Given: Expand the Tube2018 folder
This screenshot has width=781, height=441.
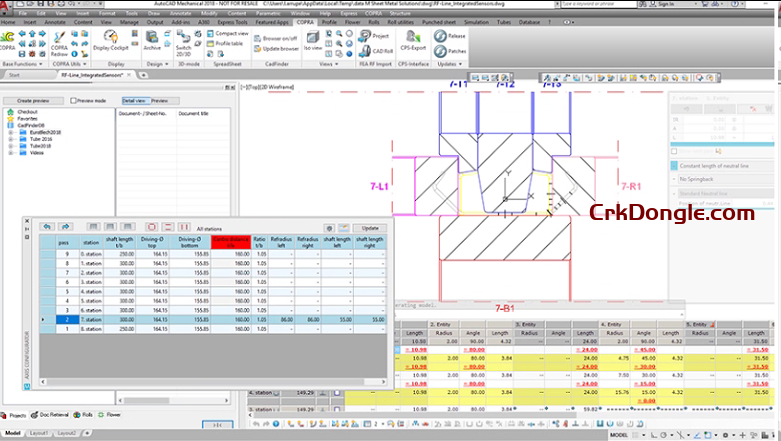Looking at the screenshot, I should [x=10, y=146].
